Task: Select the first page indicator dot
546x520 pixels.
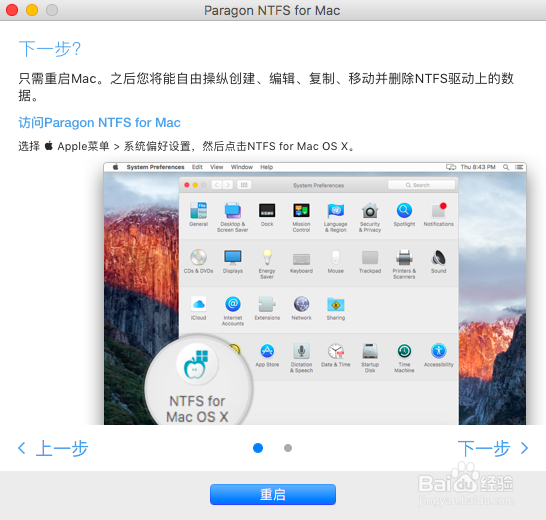Action: click(258, 448)
